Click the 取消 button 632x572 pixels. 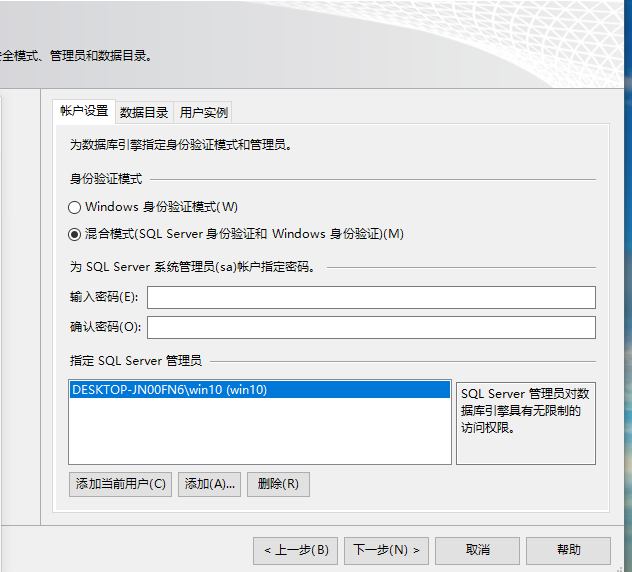[x=477, y=550]
